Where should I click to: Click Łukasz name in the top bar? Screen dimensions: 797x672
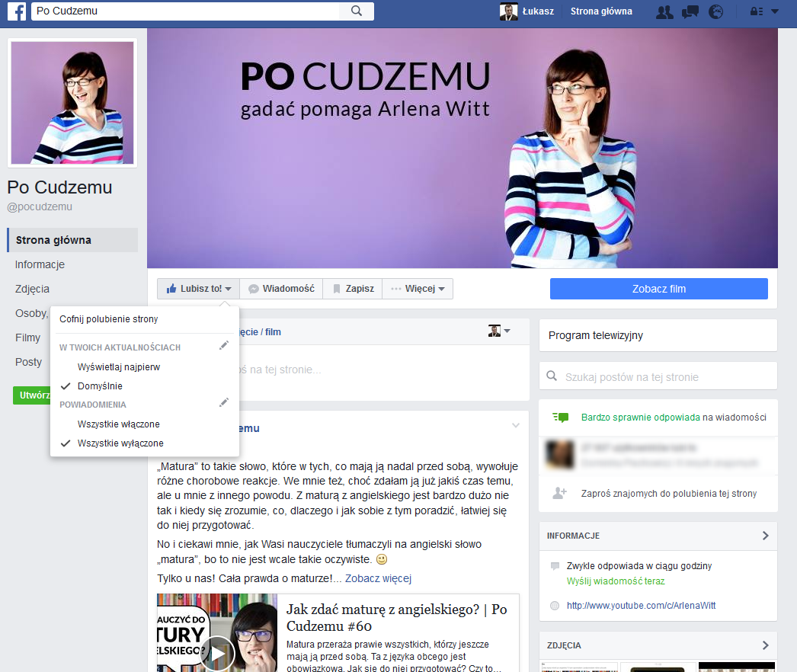click(x=538, y=11)
